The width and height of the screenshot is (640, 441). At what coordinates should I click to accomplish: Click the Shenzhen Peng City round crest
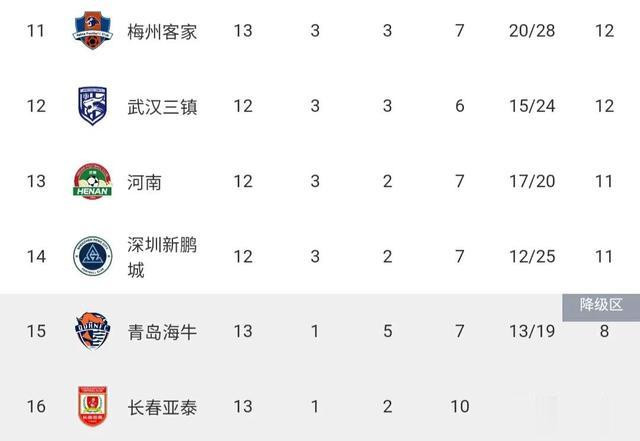[93, 256]
